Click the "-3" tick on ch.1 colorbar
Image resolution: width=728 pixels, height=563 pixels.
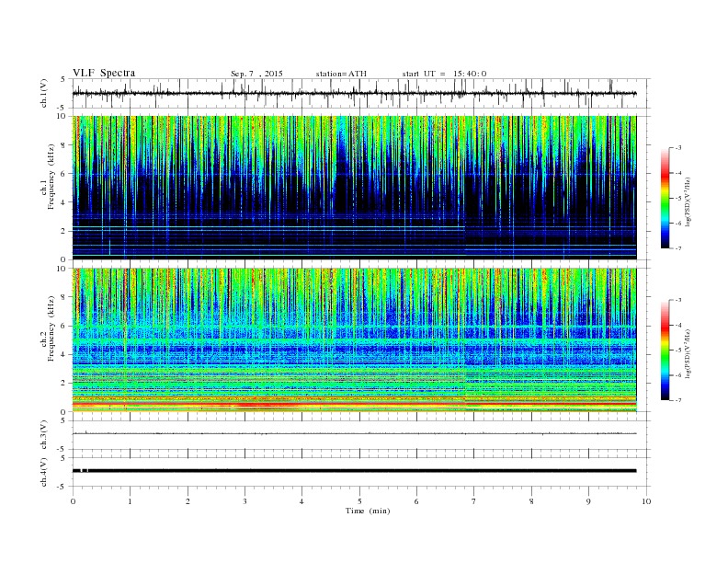678,148
